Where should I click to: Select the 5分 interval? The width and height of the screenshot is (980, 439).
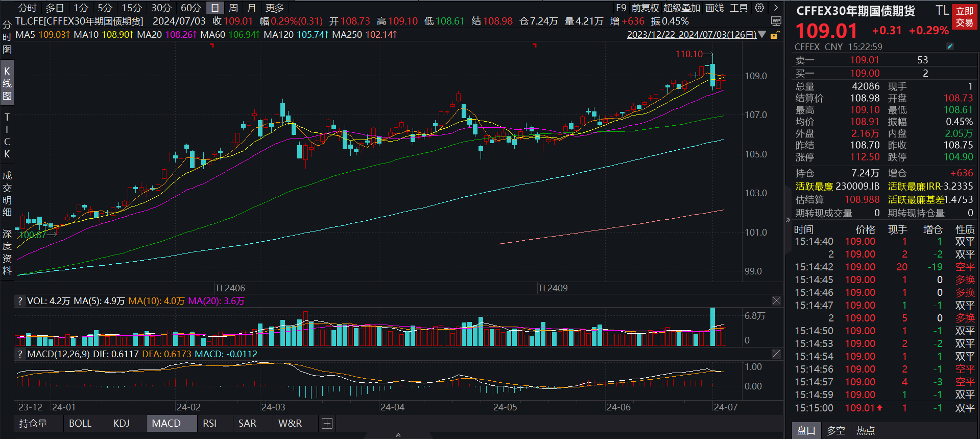coord(105,8)
